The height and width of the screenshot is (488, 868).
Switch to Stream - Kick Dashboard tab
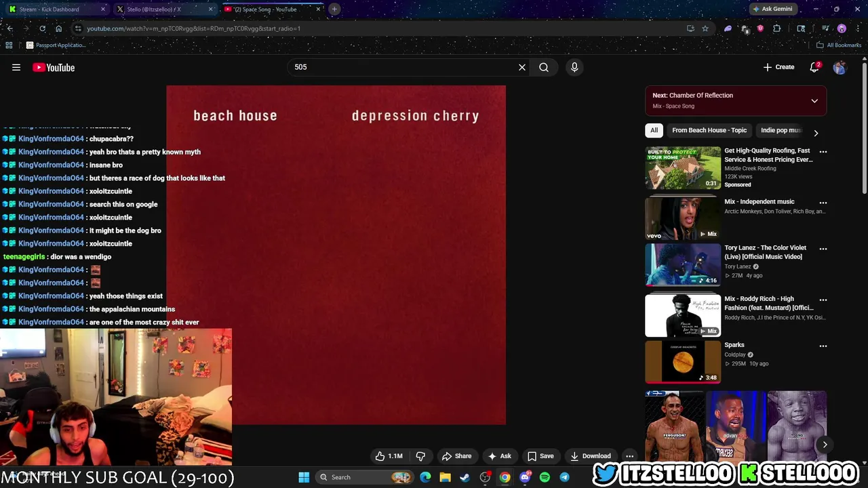click(x=57, y=9)
